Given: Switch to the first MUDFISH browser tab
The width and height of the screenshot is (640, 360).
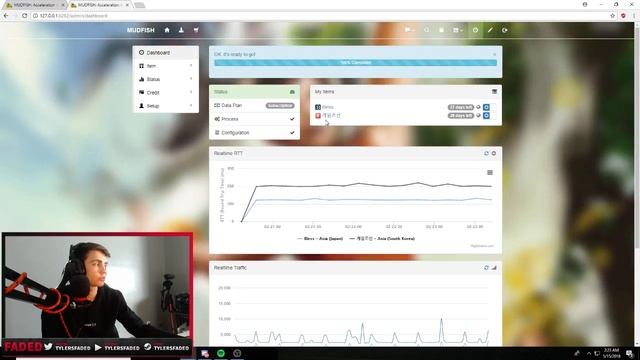Looking at the screenshot, I should click(34, 5).
